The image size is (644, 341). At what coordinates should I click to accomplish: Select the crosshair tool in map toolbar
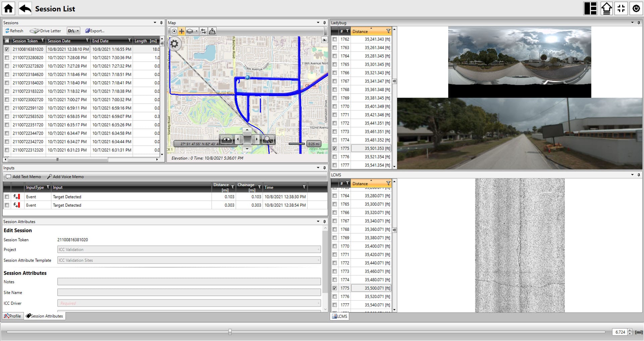[x=181, y=31]
